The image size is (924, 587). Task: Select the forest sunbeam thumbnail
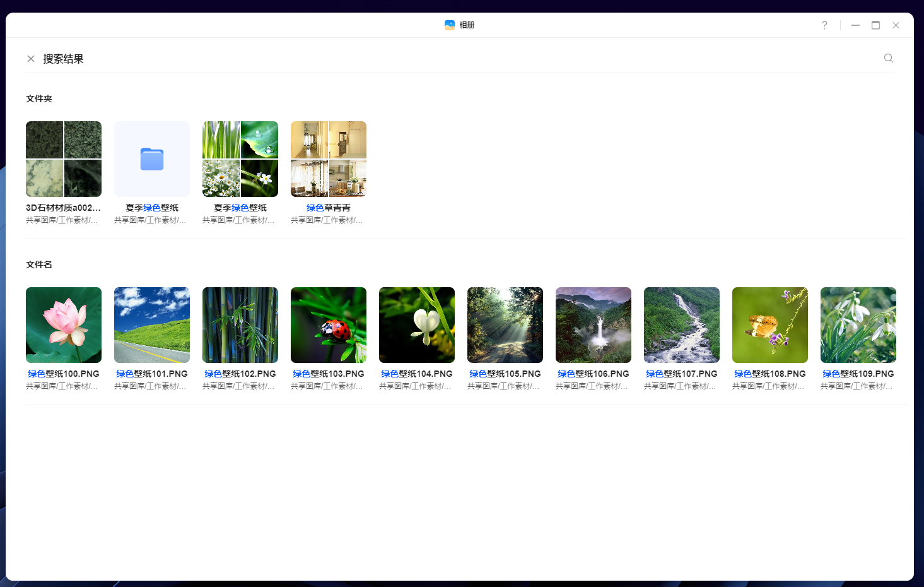[x=505, y=325]
